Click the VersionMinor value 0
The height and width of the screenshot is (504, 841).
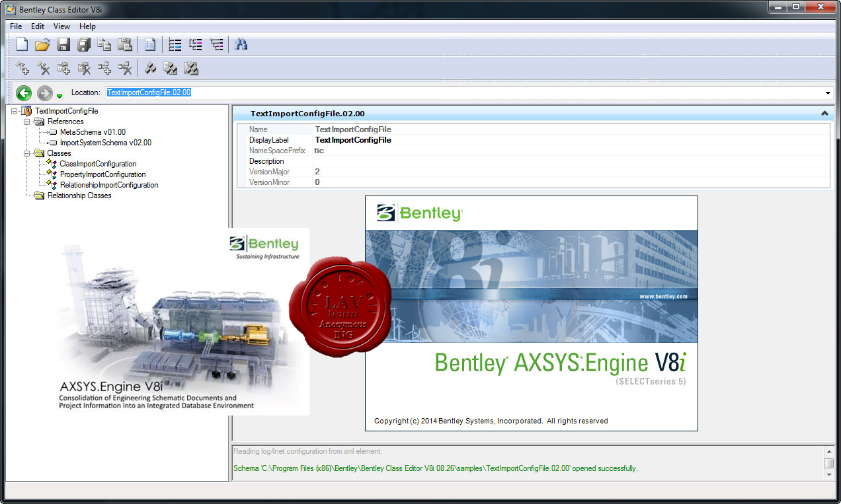click(317, 182)
